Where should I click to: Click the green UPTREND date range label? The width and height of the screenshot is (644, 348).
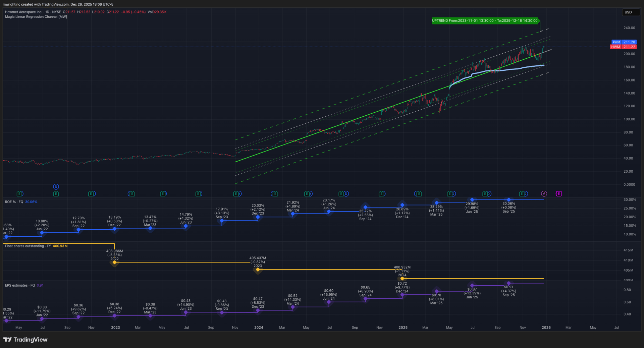(x=485, y=21)
